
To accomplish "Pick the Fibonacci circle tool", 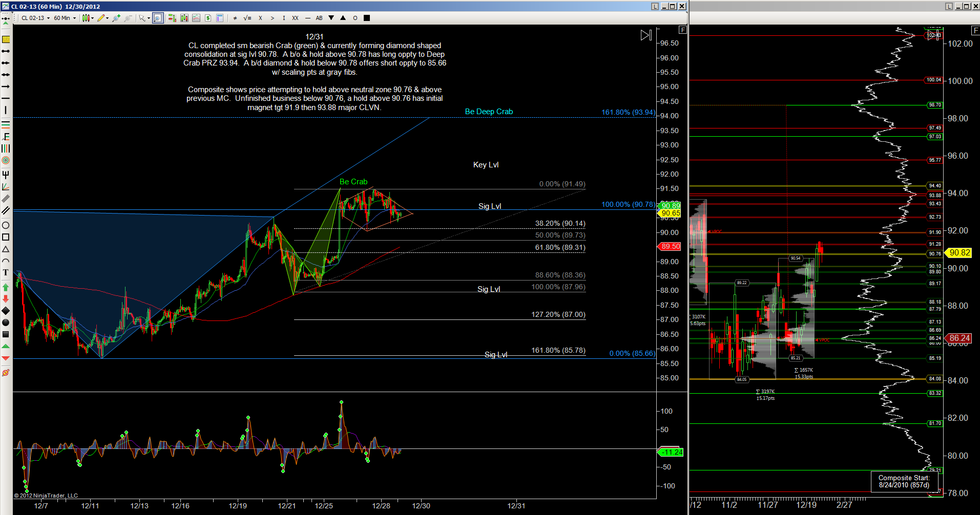I will pos(6,160).
